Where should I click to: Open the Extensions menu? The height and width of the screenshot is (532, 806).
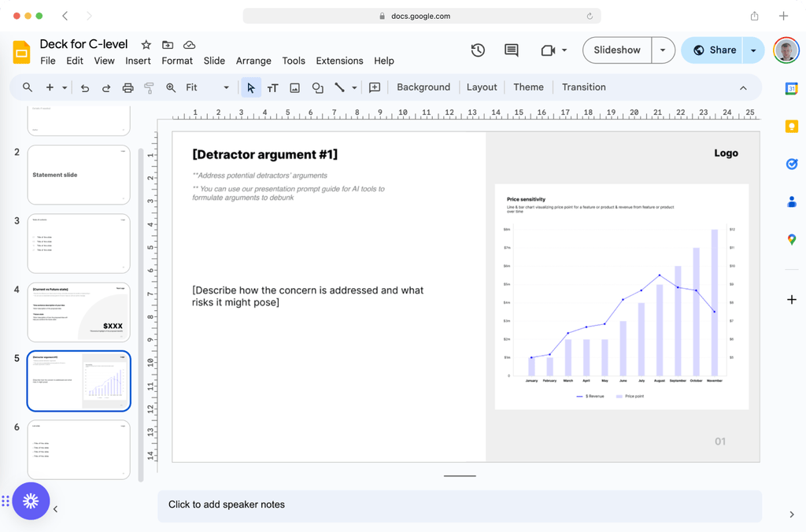[x=339, y=61]
